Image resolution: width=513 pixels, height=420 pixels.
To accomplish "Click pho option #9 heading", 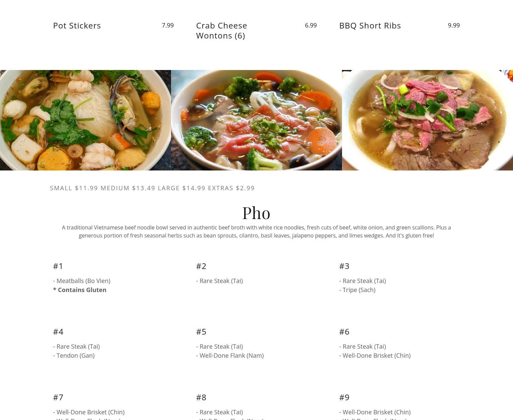I will (x=344, y=397).
